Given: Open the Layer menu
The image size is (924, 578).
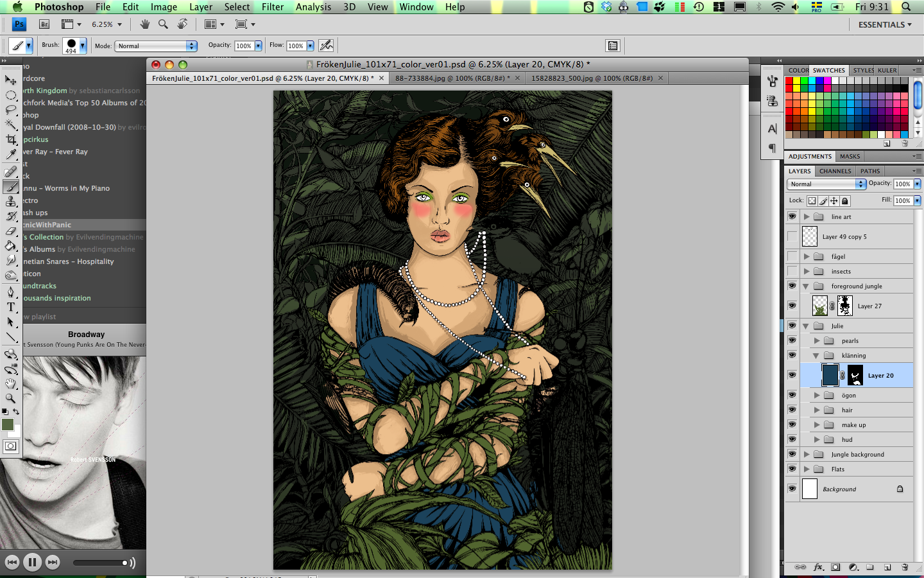Looking at the screenshot, I should 201,6.
